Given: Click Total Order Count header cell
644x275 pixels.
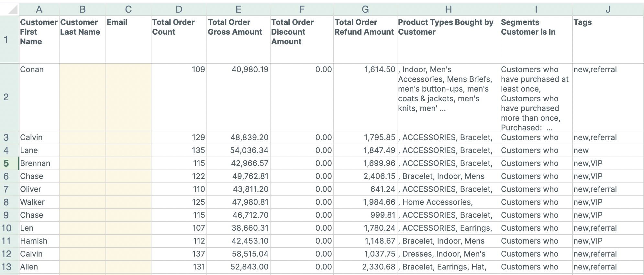Looking at the screenshot, I should pos(179,39).
